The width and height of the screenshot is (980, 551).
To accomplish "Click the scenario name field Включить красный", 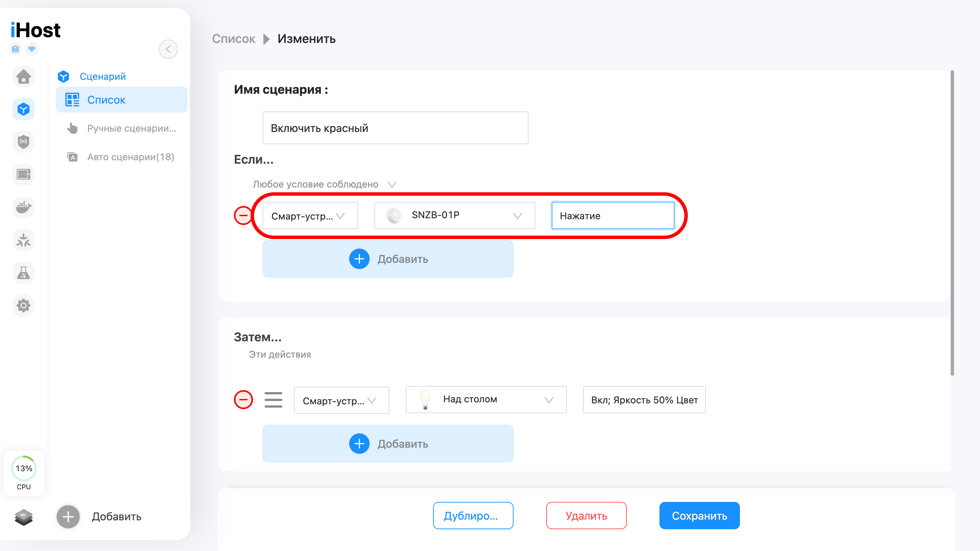I will point(395,128).
